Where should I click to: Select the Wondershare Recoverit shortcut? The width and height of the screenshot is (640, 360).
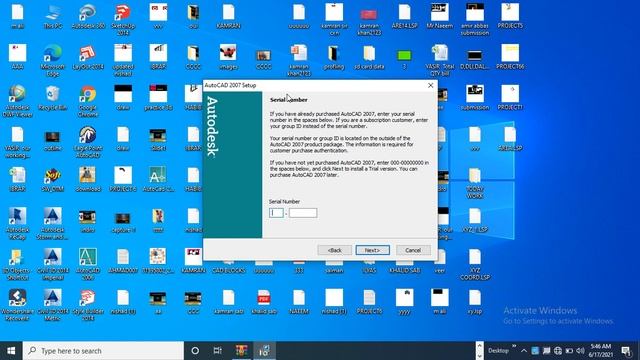coord(18,305)
